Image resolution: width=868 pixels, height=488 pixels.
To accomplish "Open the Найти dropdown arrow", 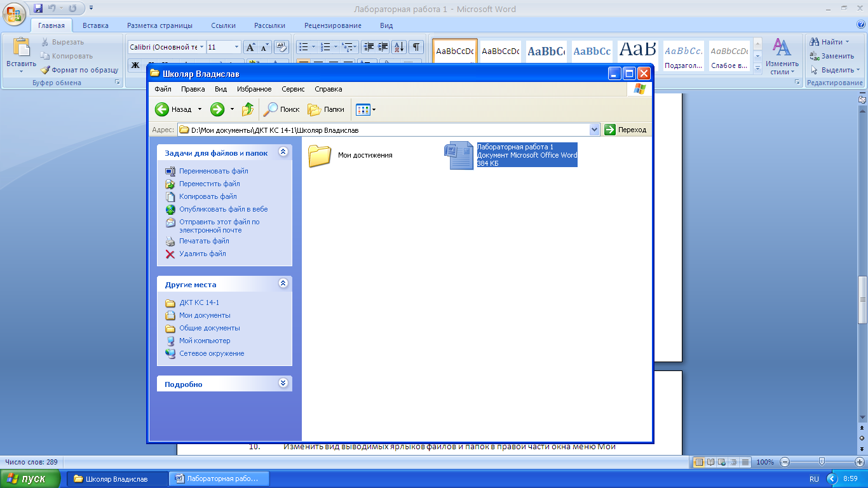I will pyautogui.click(x=847, y=42).
